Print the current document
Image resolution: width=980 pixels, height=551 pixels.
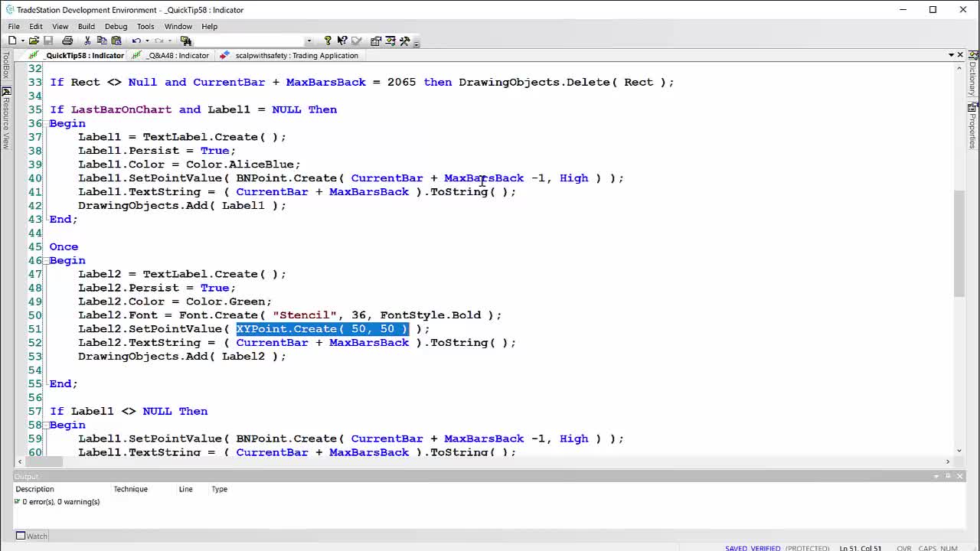tap(67, 41)
